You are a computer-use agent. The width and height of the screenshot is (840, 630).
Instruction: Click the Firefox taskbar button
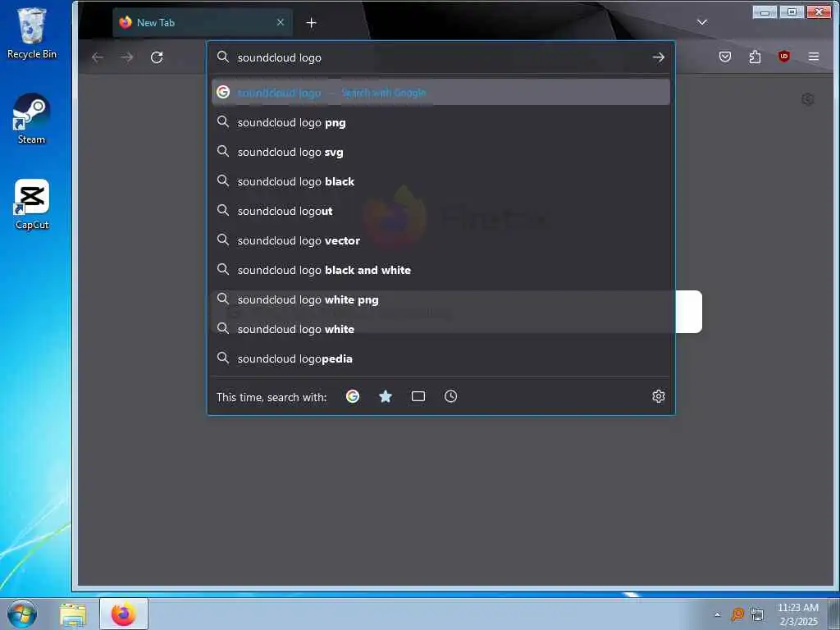tap(124, 614)
